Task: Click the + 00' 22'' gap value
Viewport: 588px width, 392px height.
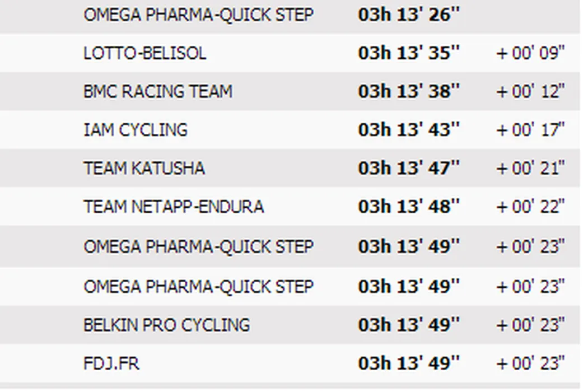Action: click(x=530, y=207)
